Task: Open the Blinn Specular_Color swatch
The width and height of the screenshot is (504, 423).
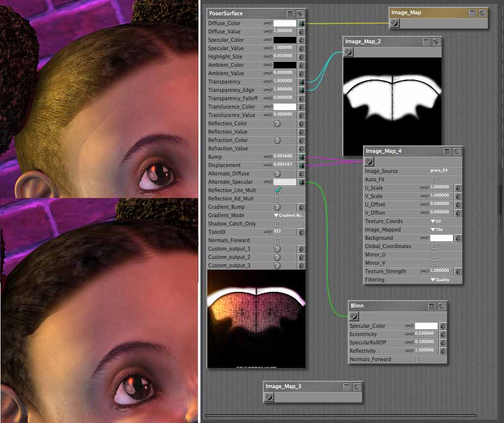Action: [426, 326]
